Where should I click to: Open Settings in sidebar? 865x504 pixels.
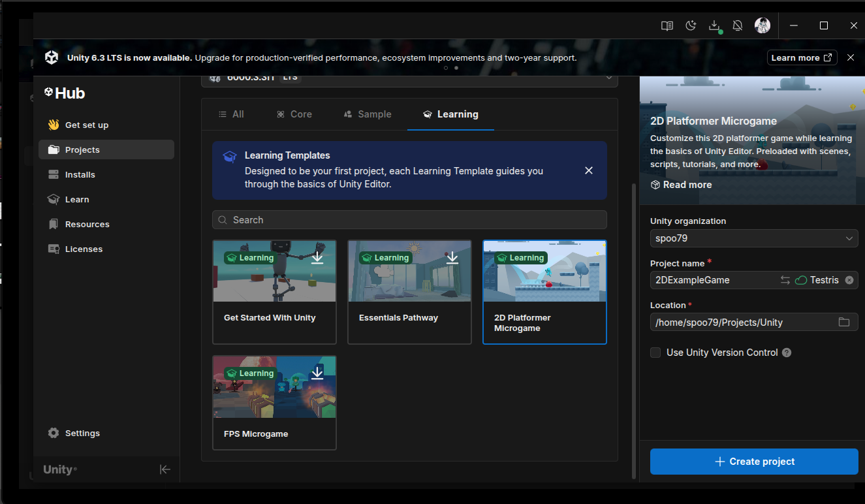tap(106, 433)
